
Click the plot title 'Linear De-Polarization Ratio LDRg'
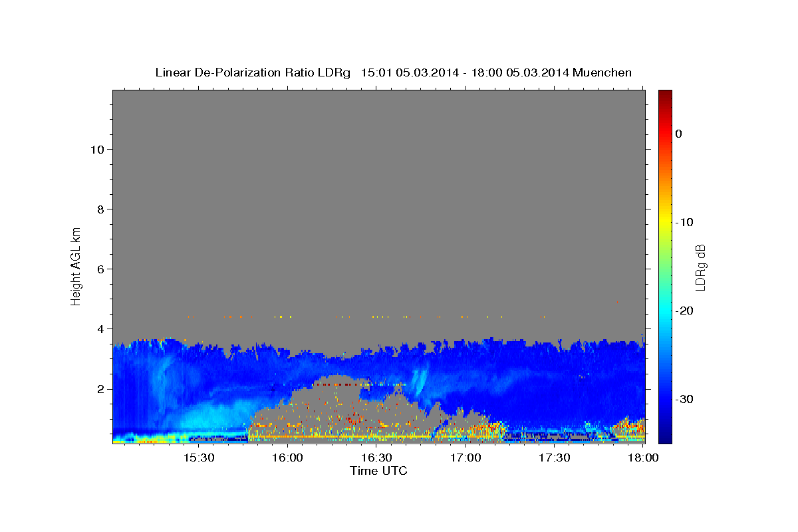click(252, 72)
